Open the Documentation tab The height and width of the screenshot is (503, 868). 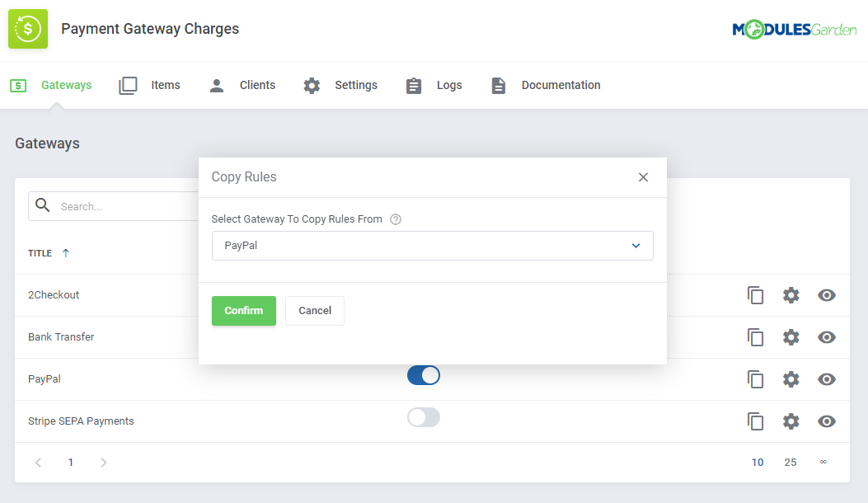[561, 85]
